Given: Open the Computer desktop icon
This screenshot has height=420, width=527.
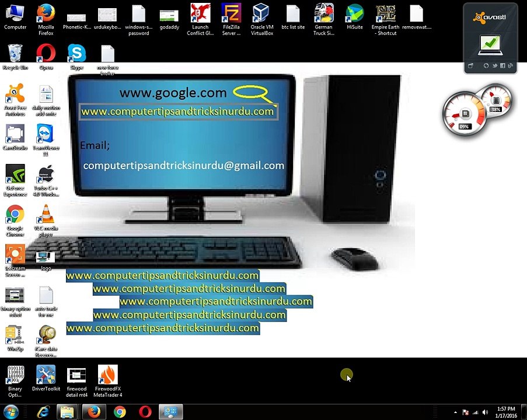Looking at the screenshot, I should (x=15, y=17).
